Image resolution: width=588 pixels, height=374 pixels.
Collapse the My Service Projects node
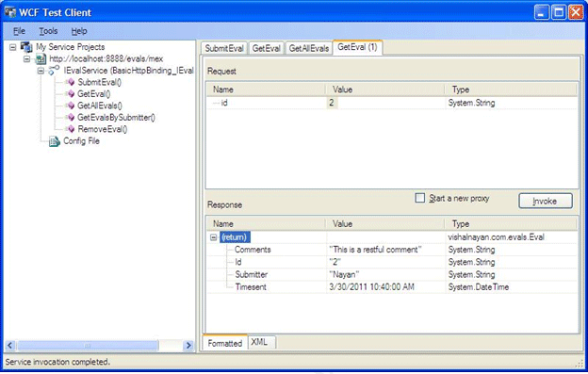(x=13, y=47)
